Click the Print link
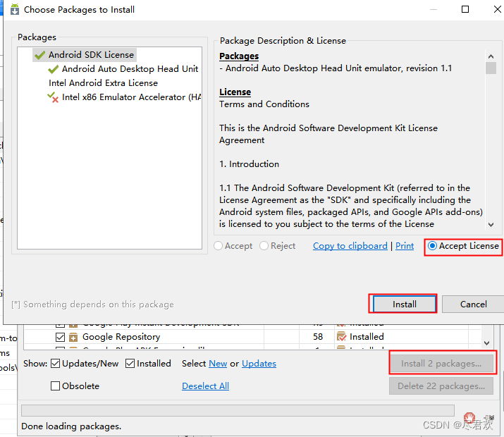Screen dimensions: 504x437 405,246
